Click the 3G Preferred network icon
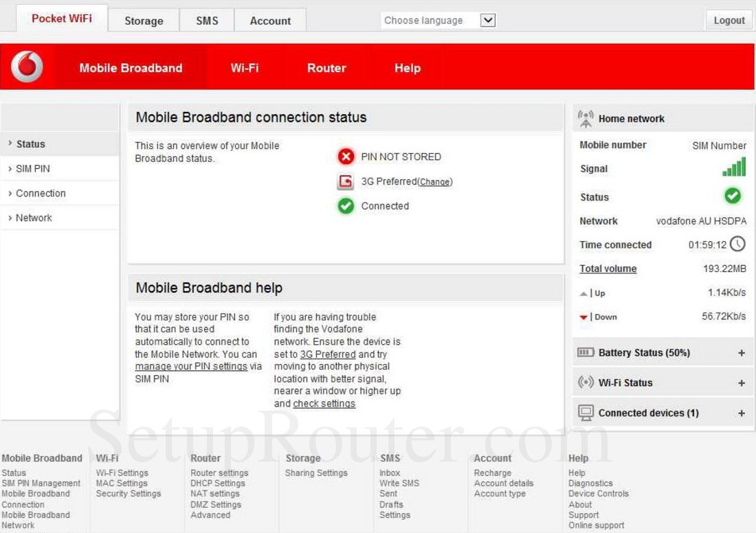The image size is (756, 533). pyautogui.click(x=346, y=181)
